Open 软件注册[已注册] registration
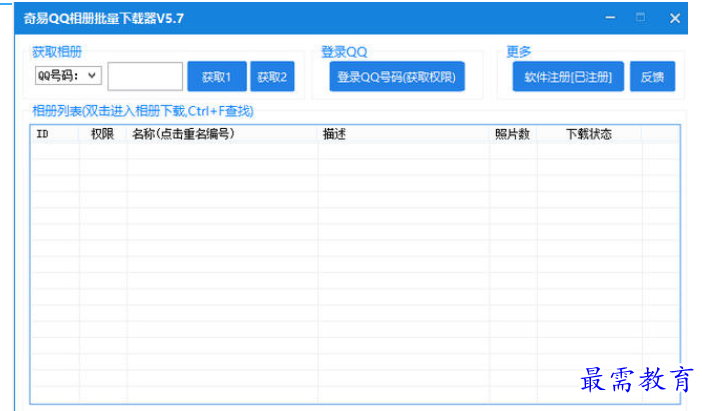 568,77
